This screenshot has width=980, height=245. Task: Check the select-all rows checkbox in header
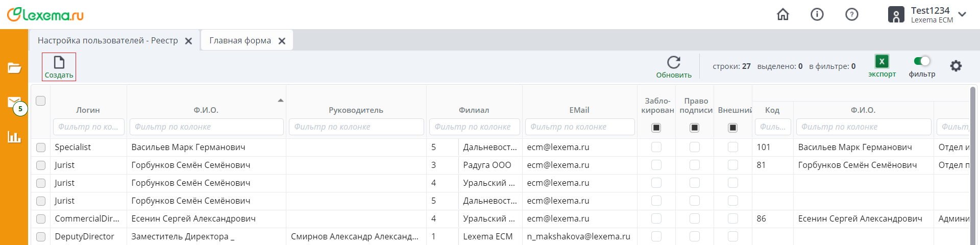tap(41, 101)
